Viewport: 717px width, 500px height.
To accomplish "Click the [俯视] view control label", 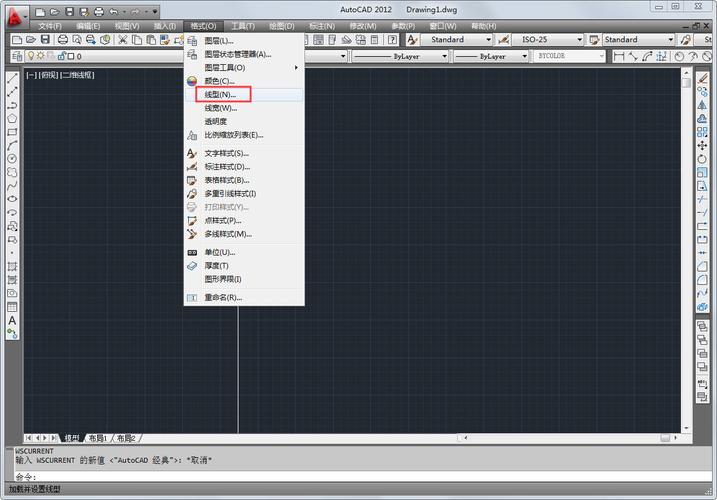I will coord(48,75).
